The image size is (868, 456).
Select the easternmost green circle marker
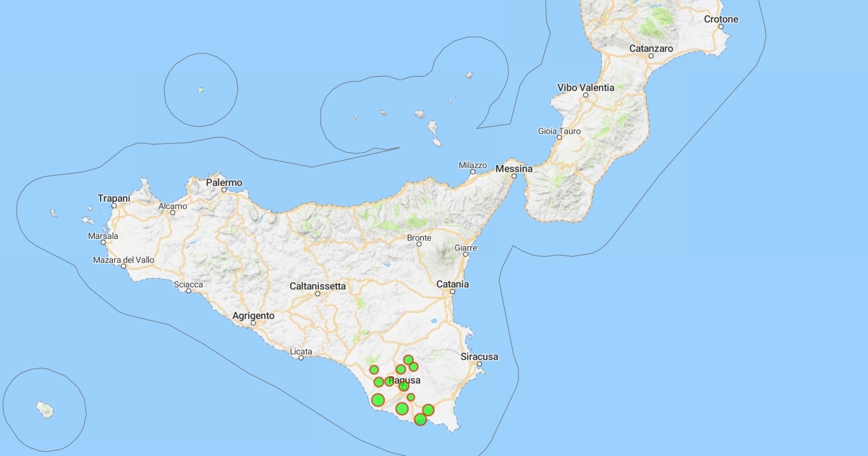(428, 410)
